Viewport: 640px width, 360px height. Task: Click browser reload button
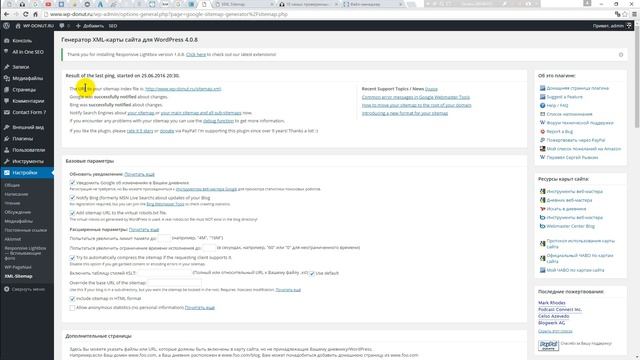26,14
